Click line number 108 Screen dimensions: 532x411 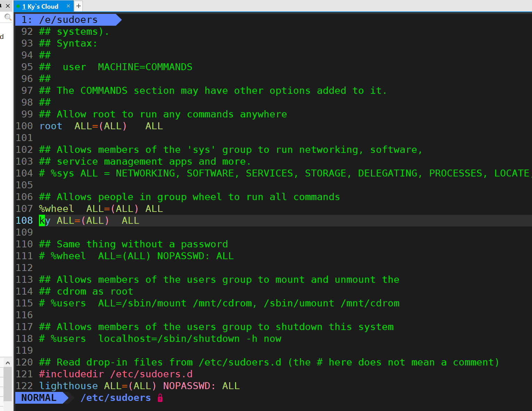[24, 221]
